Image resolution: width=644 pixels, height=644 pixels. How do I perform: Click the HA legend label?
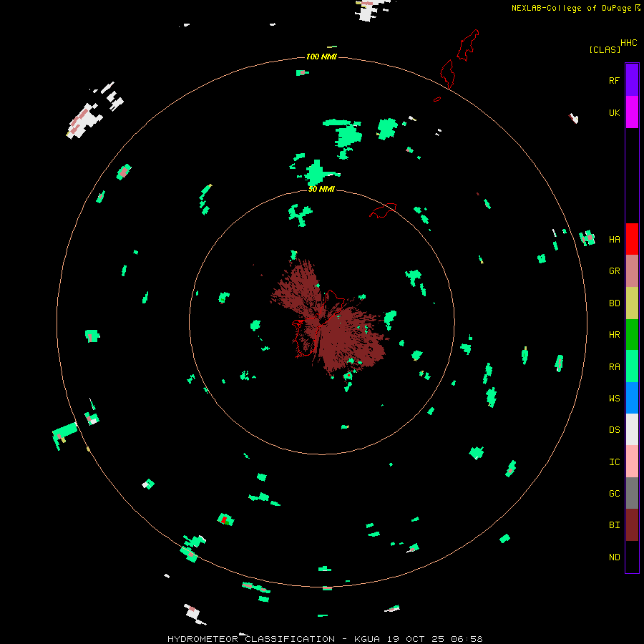click(x=614, y=240)
